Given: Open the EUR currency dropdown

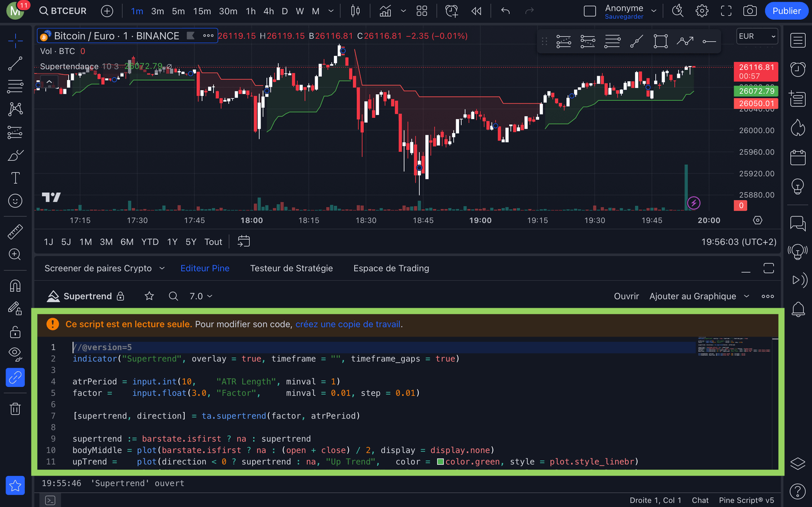Looking at the screenshot, I should click(757, 36).
